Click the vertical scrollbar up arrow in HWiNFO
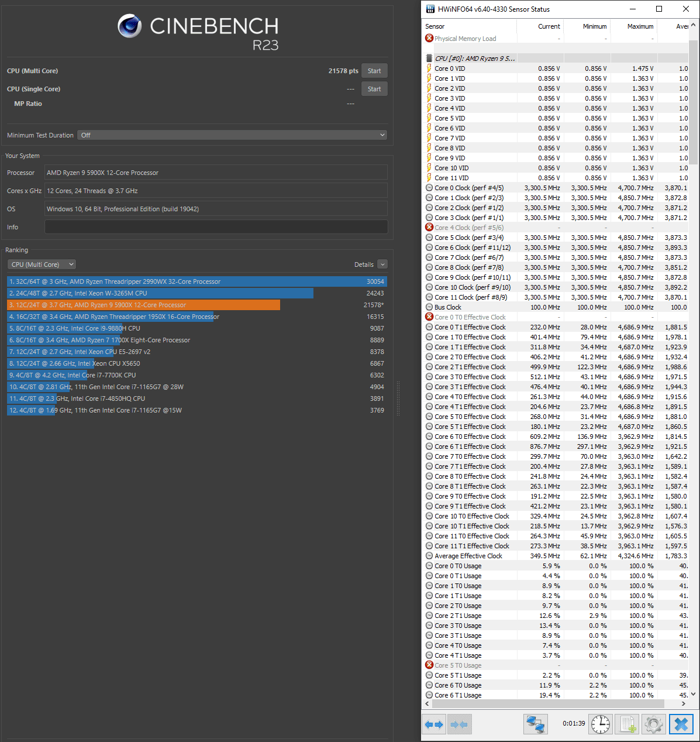700x742 pixels. pyautogui.click(x=694, y=26)
